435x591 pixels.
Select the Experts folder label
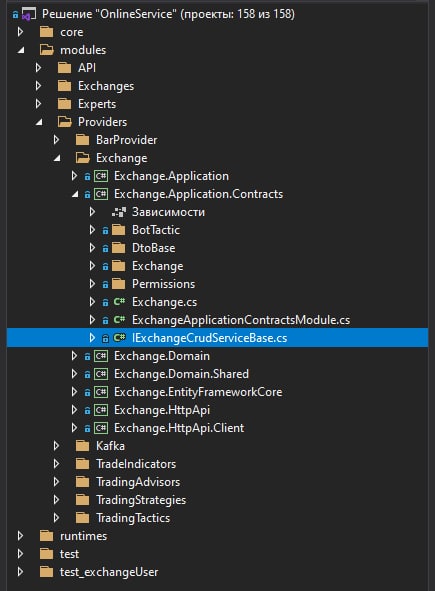(x=97, y=104)
